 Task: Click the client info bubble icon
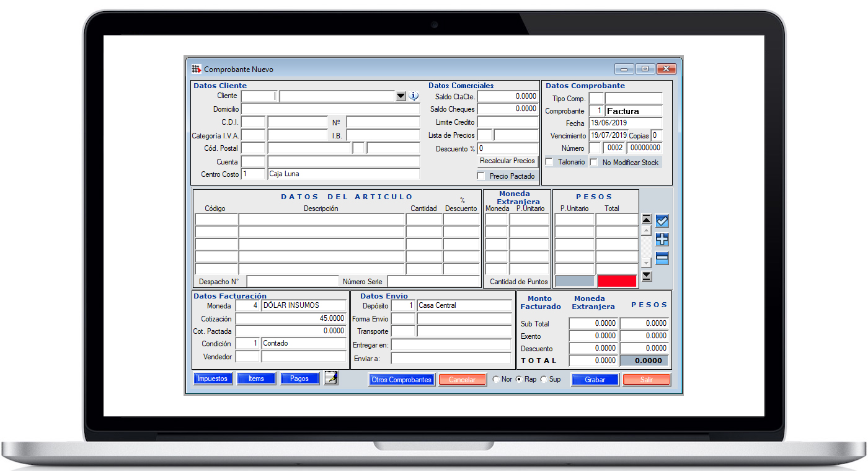coord(414,96)
